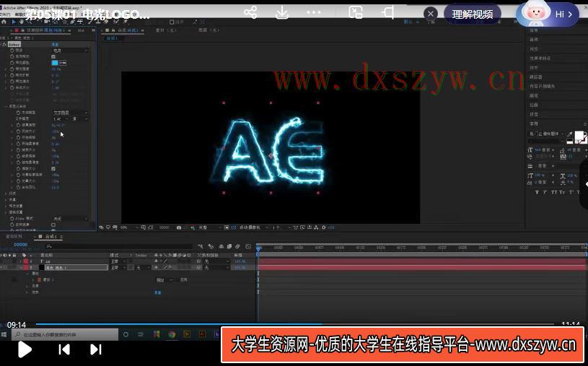
Task: Toggle the checked checkbox under 自定义主体
Action: 53,168
